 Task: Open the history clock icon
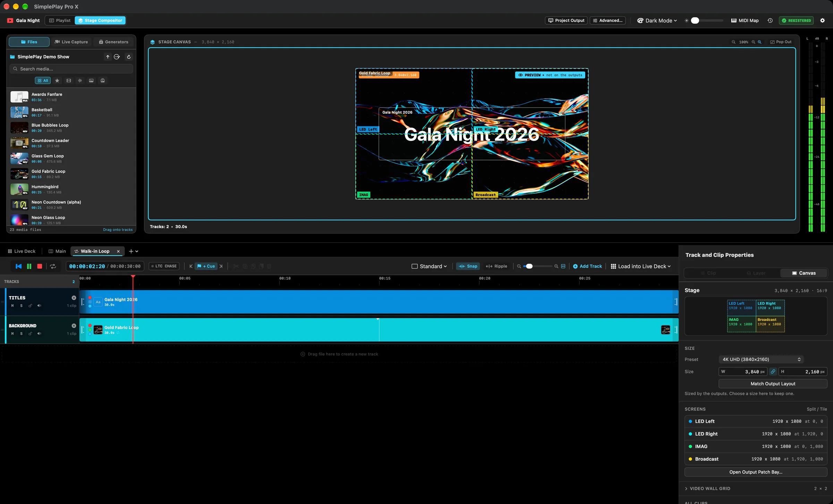click(x=770, y=20)
